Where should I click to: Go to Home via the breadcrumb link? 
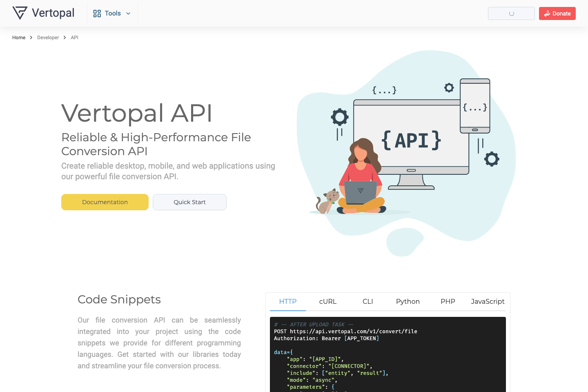tap(19, 37)
